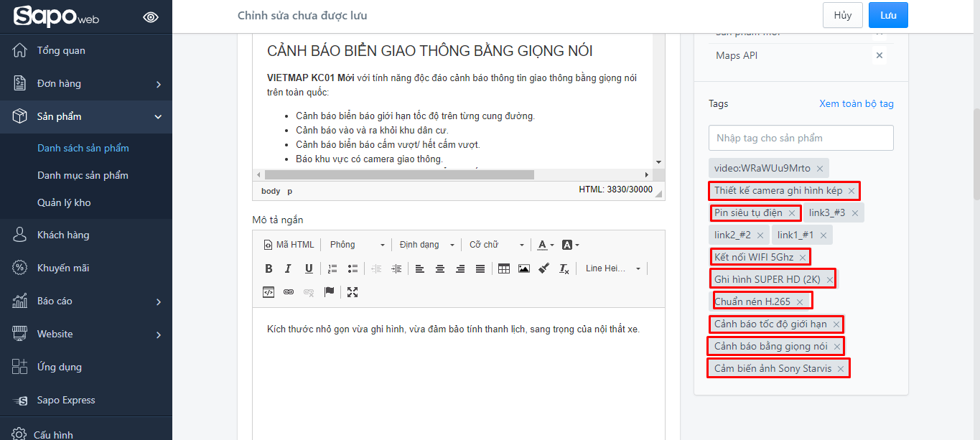980x440 pixels.
Task: Collapse the Sản phẩm menu
Action: [x=86, y=116]
